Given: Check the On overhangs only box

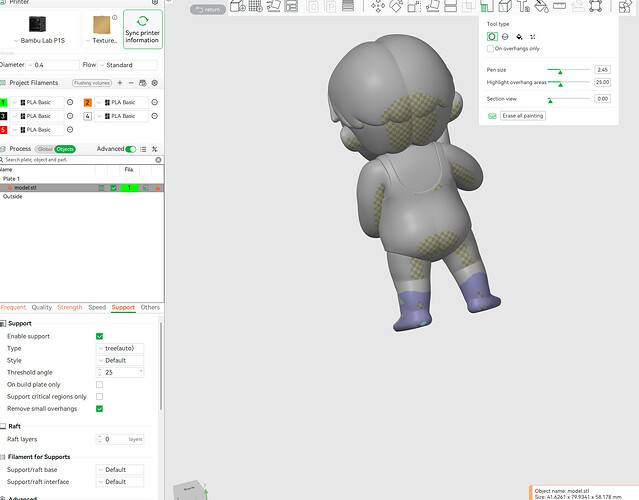Looking at the screenshot, I should pos(490,48).
